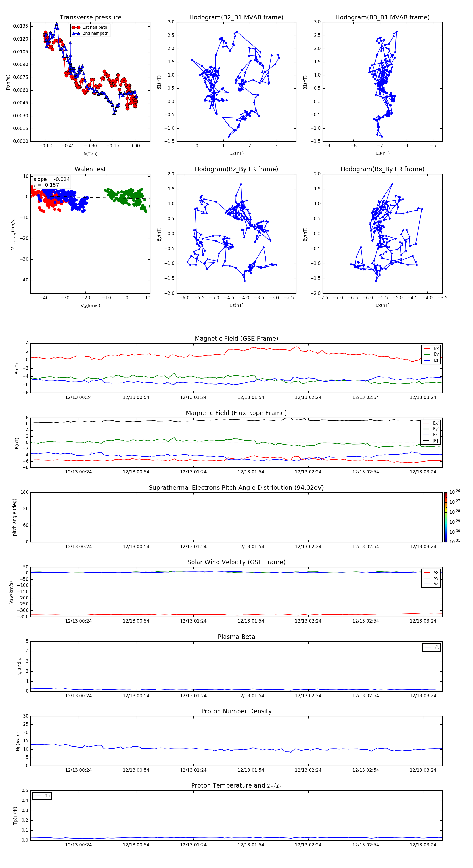Click the "r = -0.157" annotation

click(x=47, y=185)
